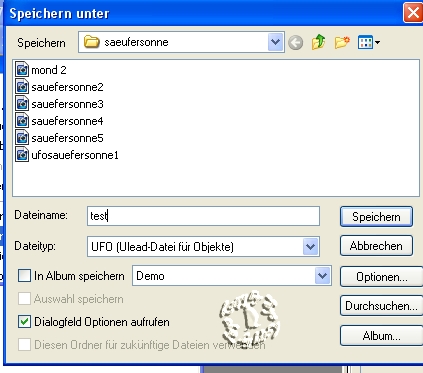Select file icon of ufosauefersonne1
The image size is (423, 373).
coord(22,155)
